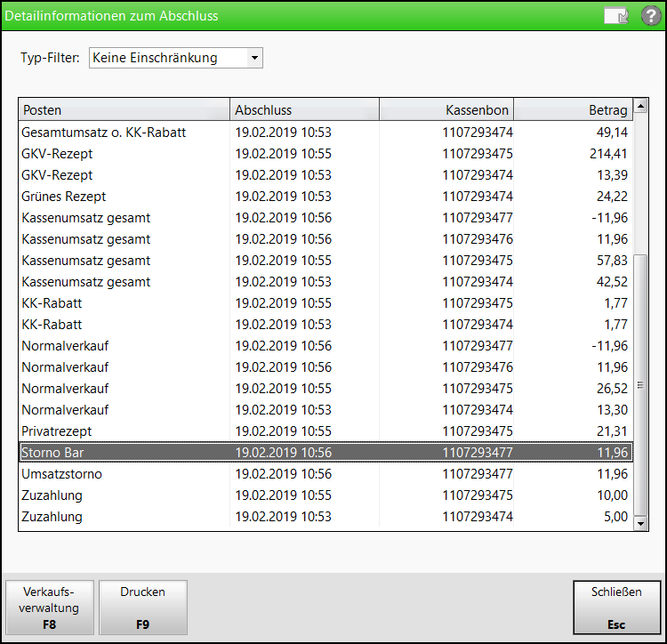Click the help question mark icon
The width and height of the screenshot is (667, 644).
click(651, 15)
